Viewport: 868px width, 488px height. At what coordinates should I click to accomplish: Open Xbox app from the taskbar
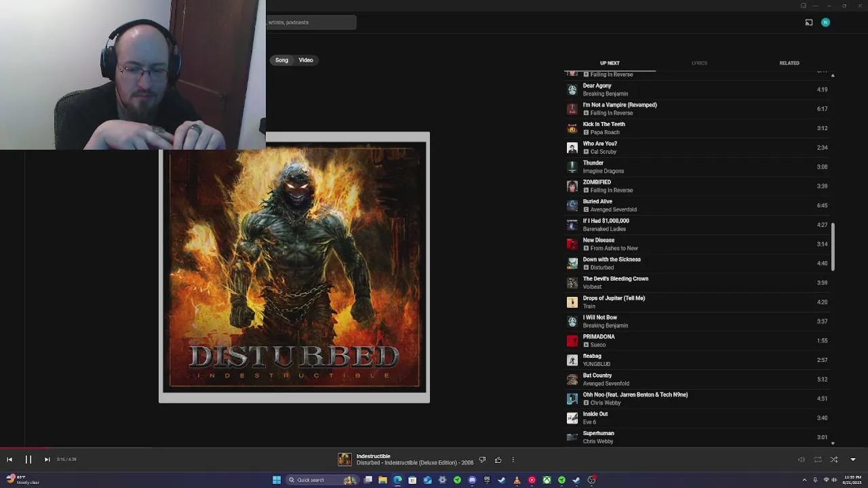(547, 480)
